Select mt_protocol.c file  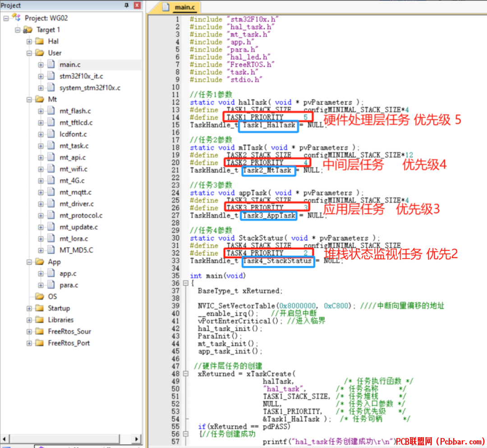[x=81, y=215]
